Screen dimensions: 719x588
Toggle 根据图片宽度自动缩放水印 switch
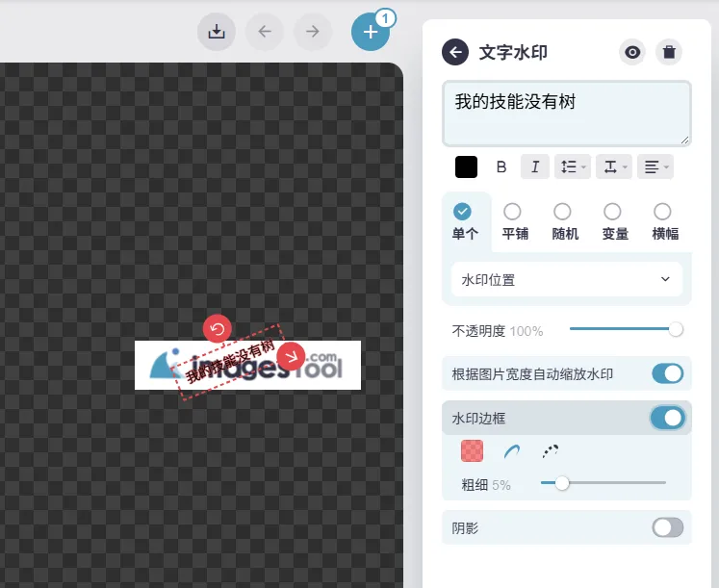[x=668, y=373]
